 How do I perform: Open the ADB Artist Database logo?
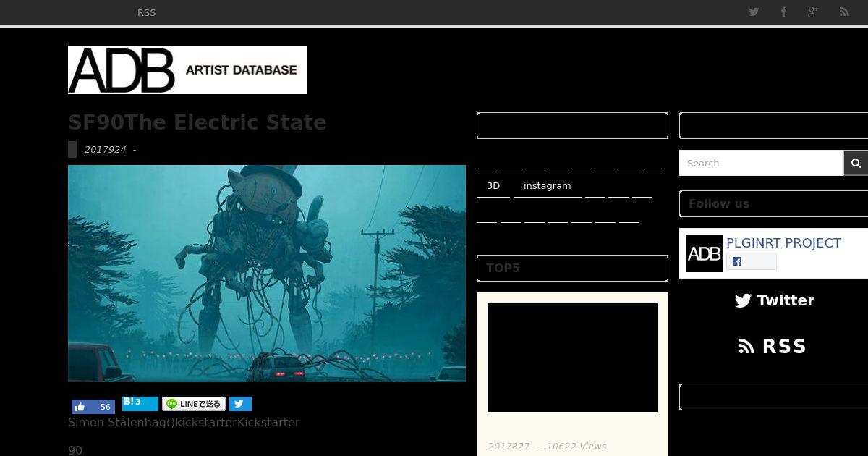point(187,69)
